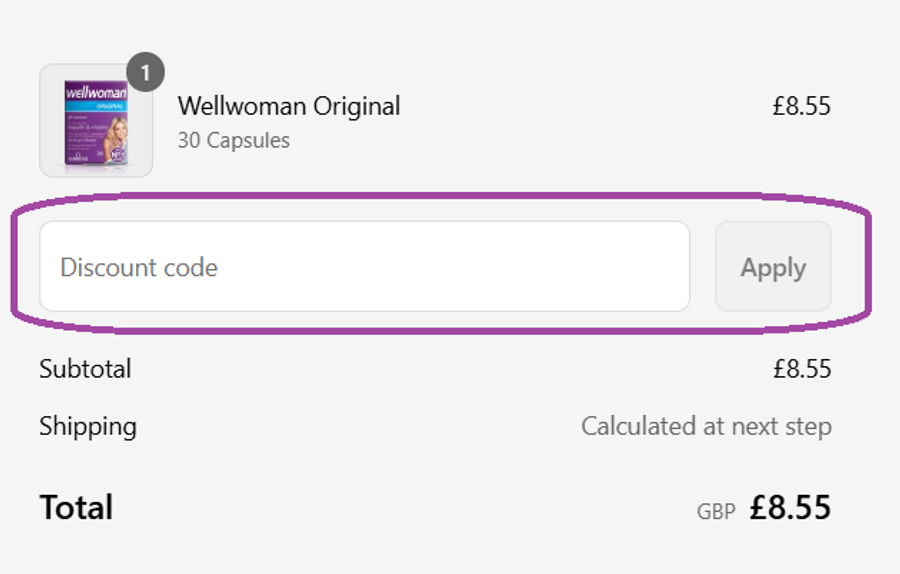Click the 30 Capsules variant text

click(x=233, y=140)
